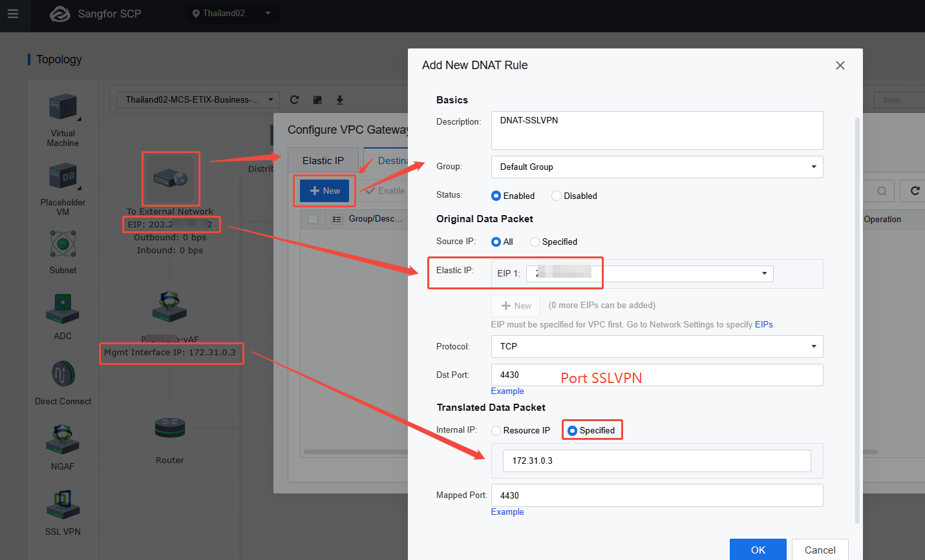
Task: Switch to the Elastic IP tab
Action: pyautogui.click(x=323, y=160)
